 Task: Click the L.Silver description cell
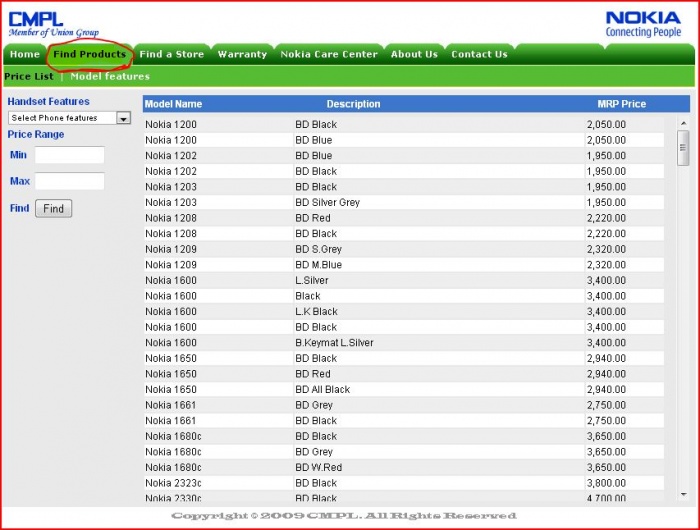click(x=312, y=280)
